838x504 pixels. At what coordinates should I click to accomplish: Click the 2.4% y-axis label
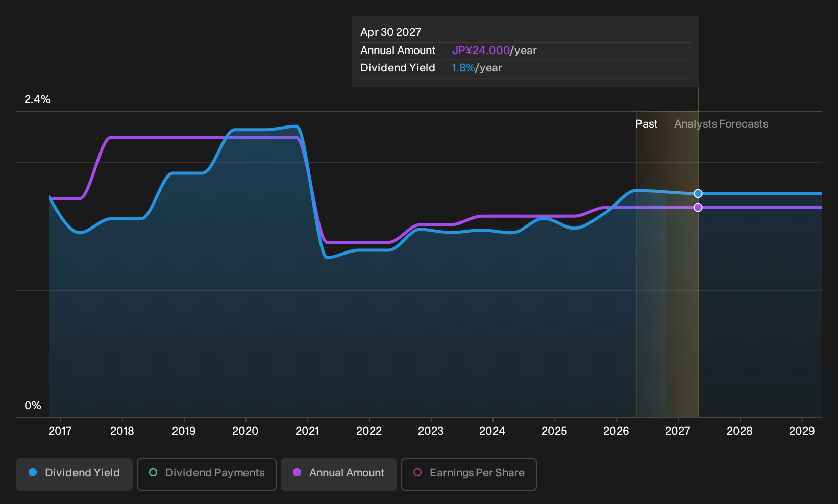37,99
